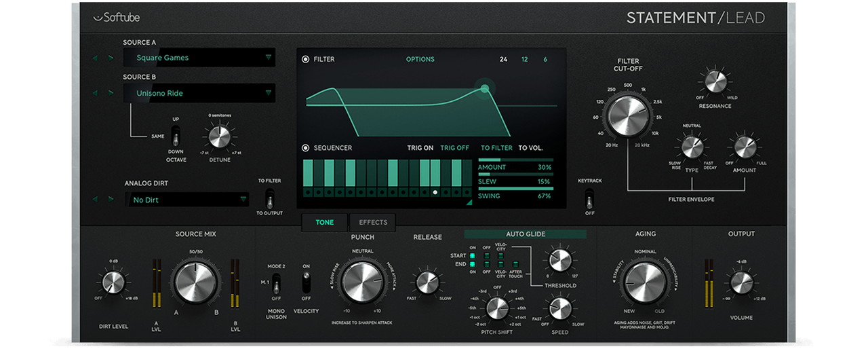Screen dimensions: 868x349
Task: Go to next Source B preset arrow
Action: tap(111, 94)
